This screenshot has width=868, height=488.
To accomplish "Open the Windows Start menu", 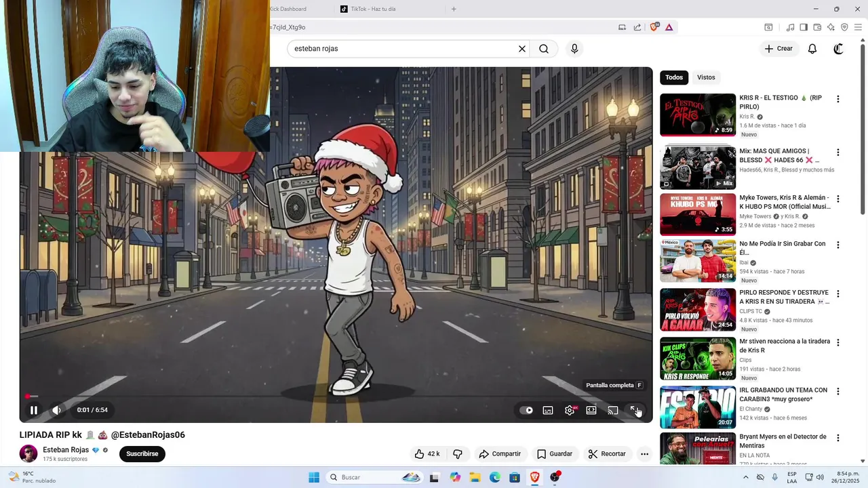I will coord(314,478).
